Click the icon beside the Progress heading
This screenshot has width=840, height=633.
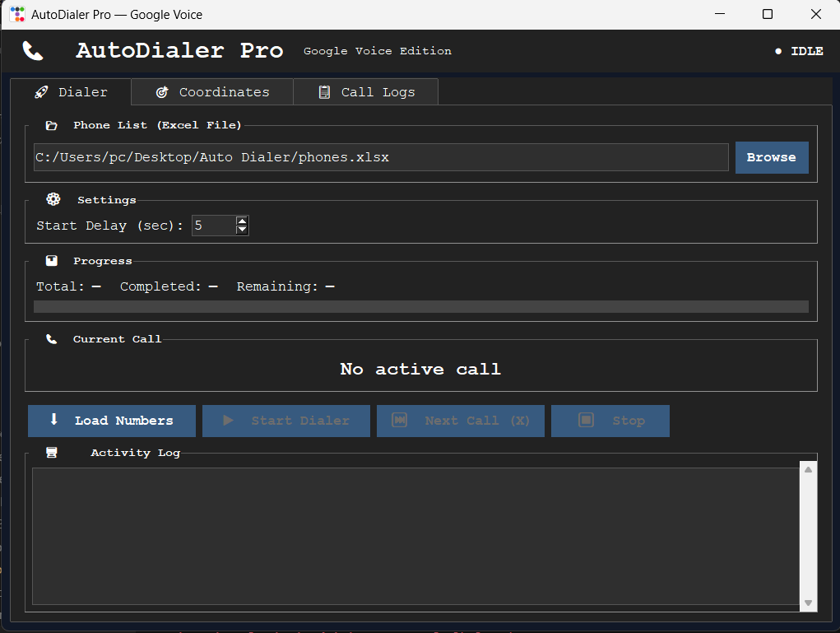[x=52, y=261]
